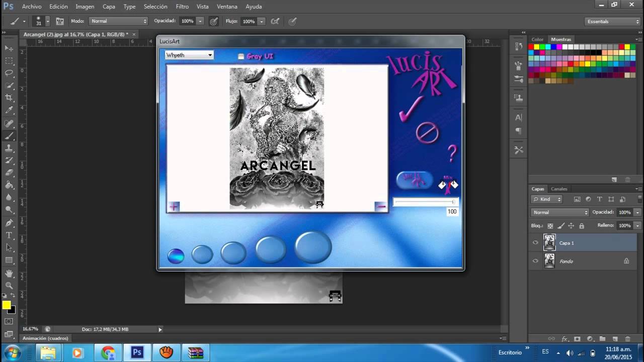Click the LucisArt value field showing 100

tap(452, 212)
